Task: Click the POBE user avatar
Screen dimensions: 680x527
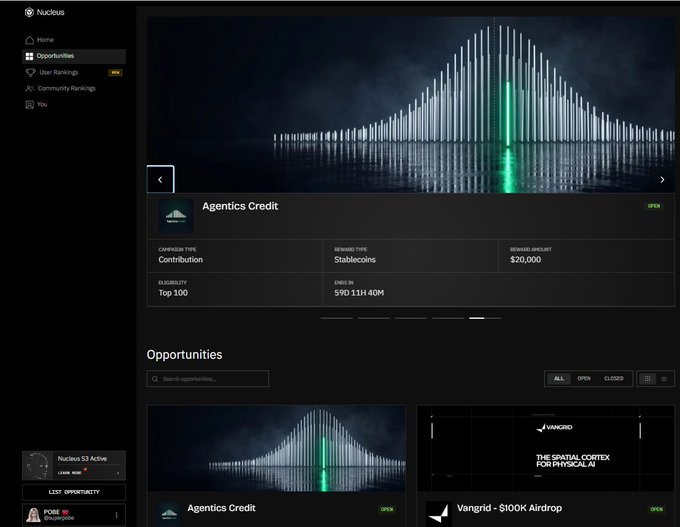Action: click(33, 515)
